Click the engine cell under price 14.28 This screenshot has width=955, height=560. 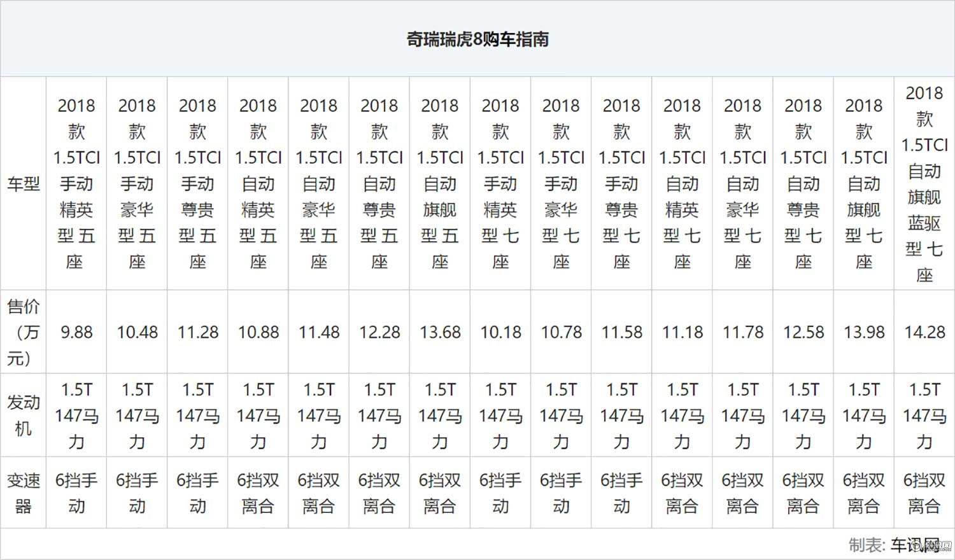[924, 416]
